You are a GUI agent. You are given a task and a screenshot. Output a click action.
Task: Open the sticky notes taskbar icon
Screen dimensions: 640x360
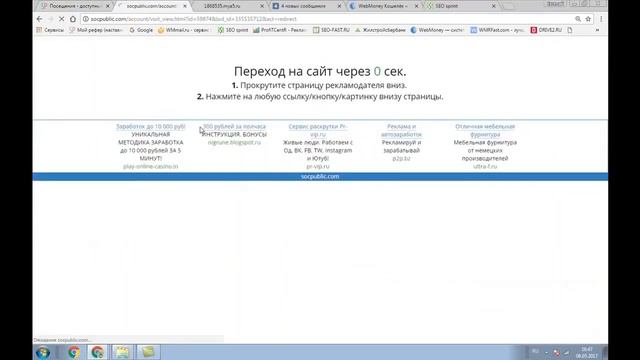(148, 352)
